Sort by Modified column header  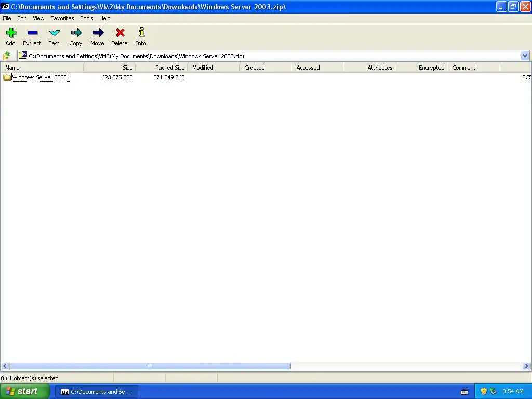tap(213, 68)
